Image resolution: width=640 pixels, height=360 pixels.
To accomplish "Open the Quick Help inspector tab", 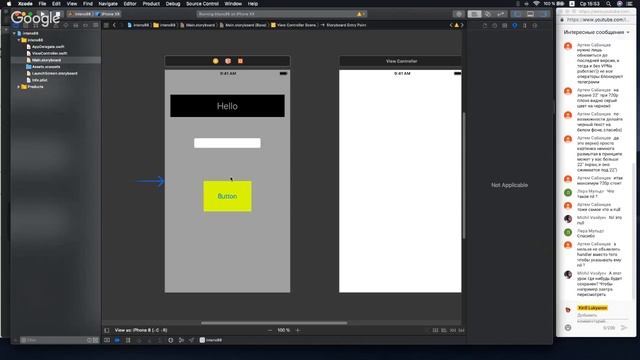I will [x=495, y=25].
